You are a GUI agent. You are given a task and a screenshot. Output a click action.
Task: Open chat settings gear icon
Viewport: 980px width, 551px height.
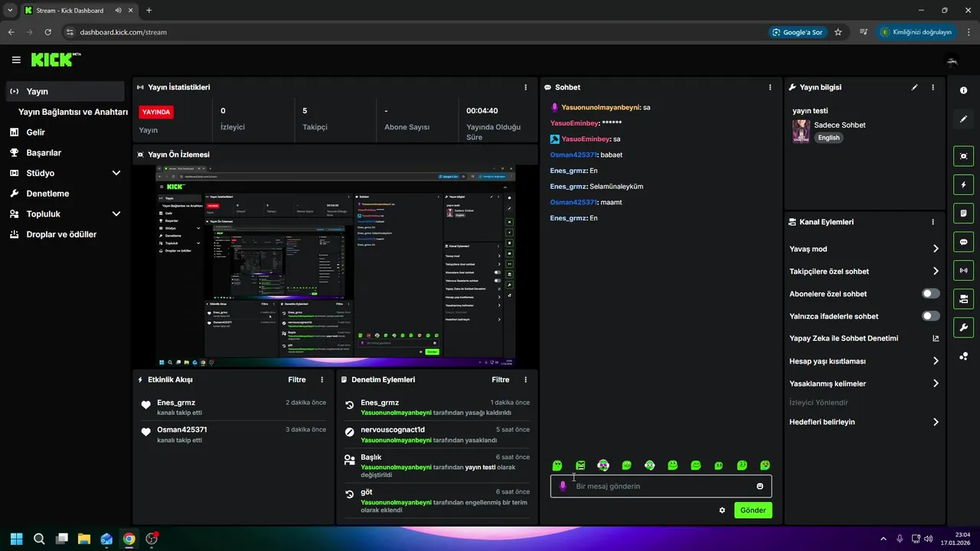pos(722,510)
